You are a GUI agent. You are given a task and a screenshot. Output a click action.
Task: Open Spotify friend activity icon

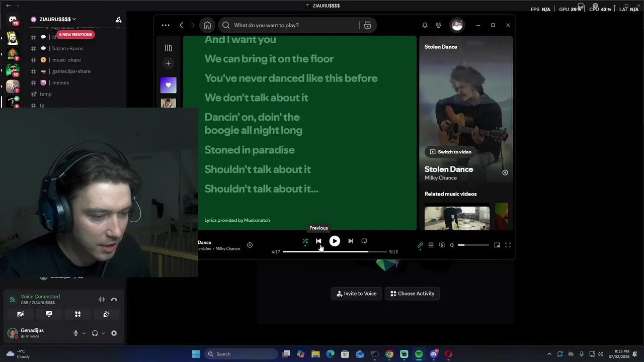(438, 25)
